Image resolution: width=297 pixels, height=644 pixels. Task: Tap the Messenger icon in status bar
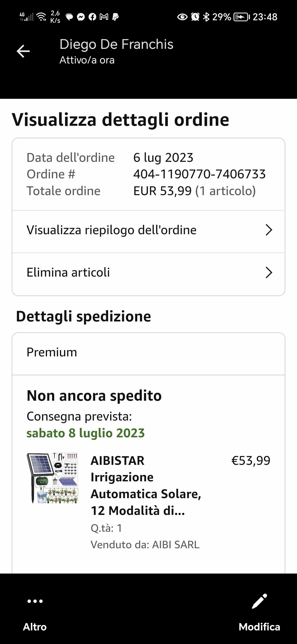pos(81,17)
